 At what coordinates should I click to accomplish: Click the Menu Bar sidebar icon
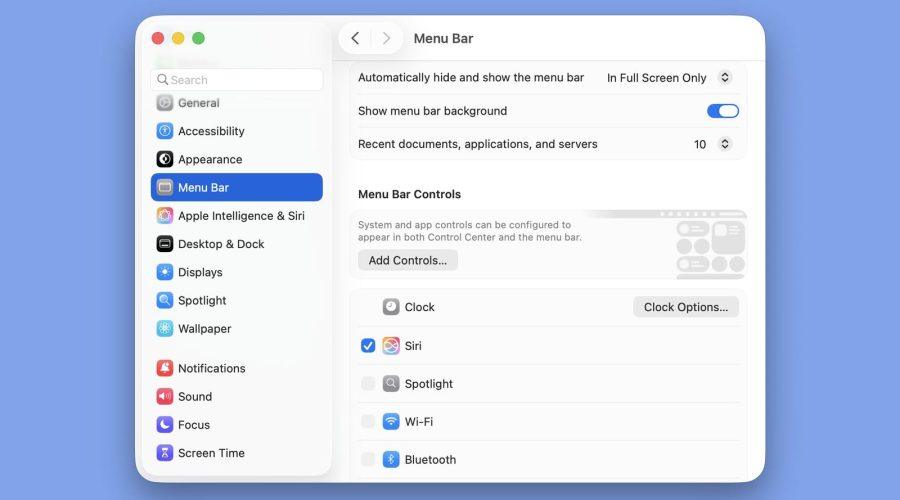165,187
